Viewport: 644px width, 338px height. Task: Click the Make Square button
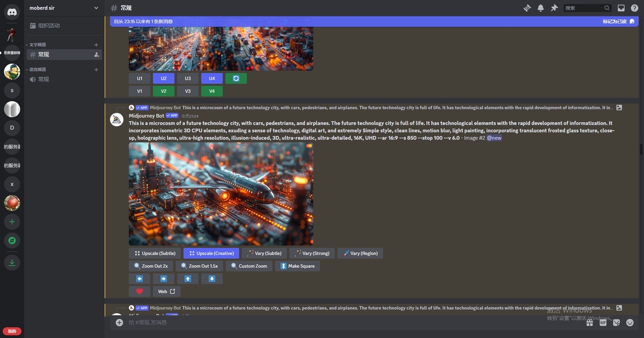pyautogui.click(x=297, y=266)
